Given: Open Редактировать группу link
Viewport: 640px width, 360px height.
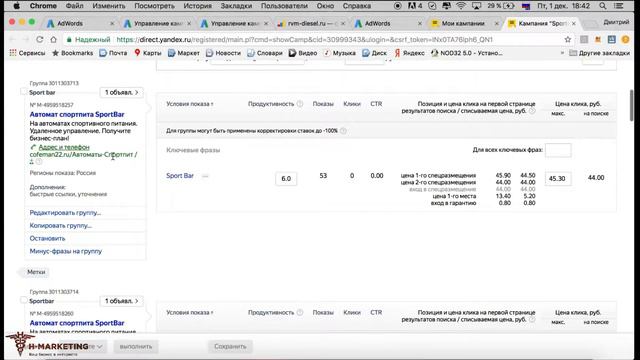Looking at the screenshot, I should tap(65, 213).
